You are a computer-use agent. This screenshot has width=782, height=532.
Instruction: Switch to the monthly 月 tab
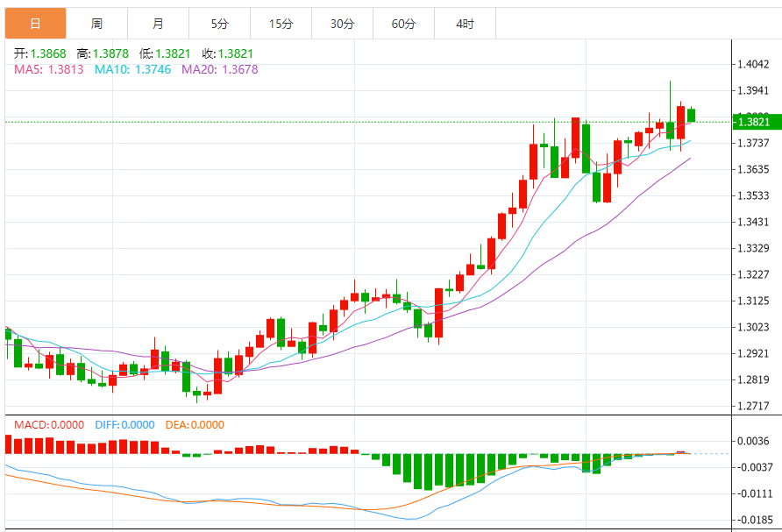[158, 24]
